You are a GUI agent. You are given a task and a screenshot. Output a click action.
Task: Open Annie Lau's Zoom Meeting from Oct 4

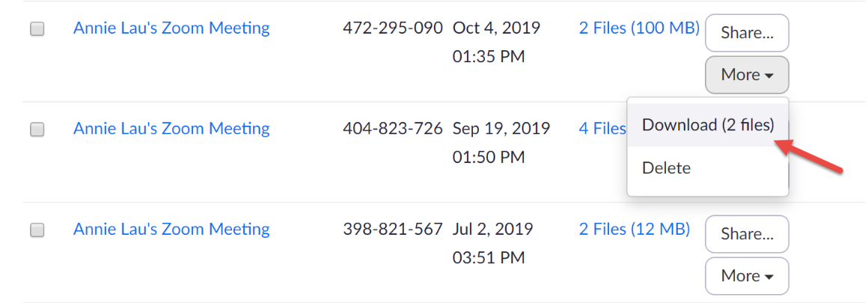pos(171,28)
